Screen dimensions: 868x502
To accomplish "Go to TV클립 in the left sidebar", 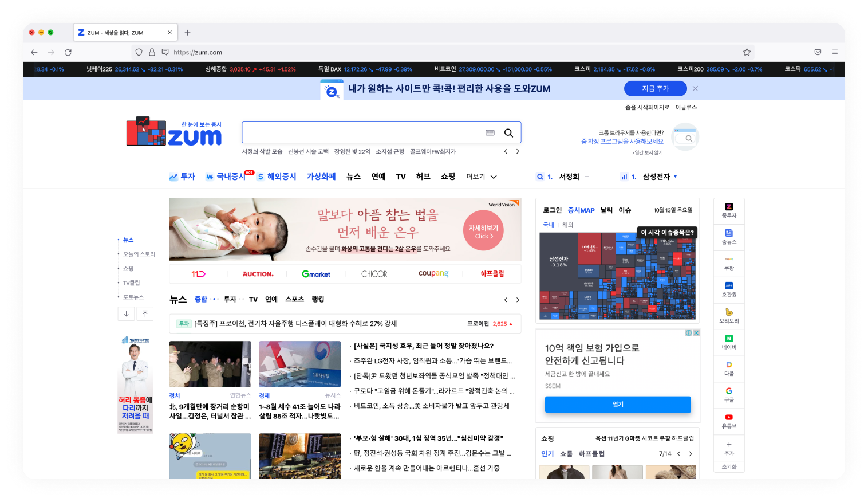I will (x=132, y=283).
